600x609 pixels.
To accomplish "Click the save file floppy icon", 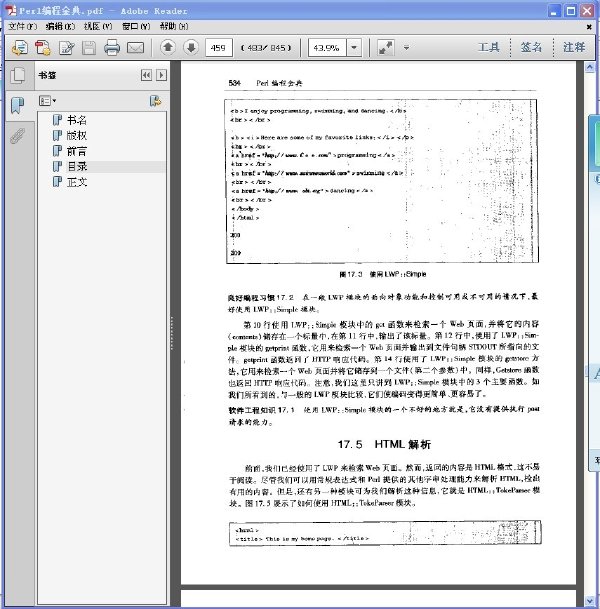I will coord(89,48).
